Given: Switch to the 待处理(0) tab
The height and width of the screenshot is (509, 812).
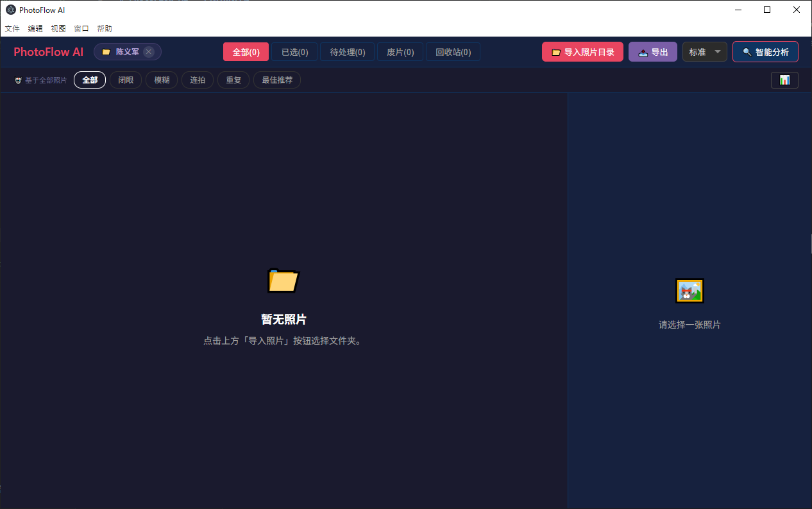Looking at the screenshot, I should click(348, 52).
